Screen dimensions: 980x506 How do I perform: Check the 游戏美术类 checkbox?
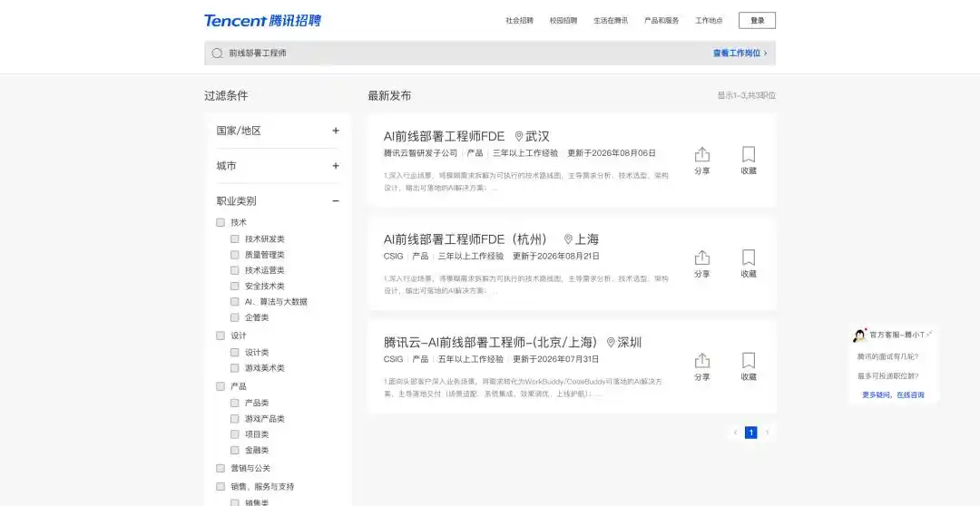tap(234, 368)
